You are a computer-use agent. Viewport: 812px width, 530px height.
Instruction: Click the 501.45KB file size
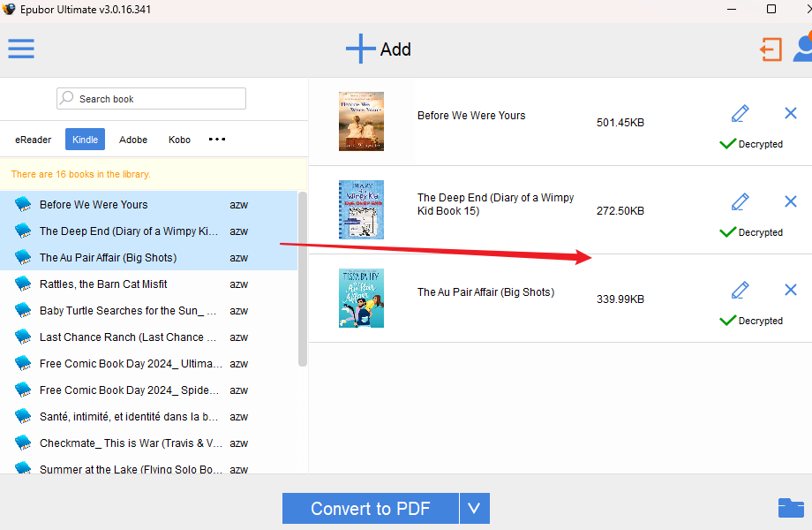coord(620,122)
